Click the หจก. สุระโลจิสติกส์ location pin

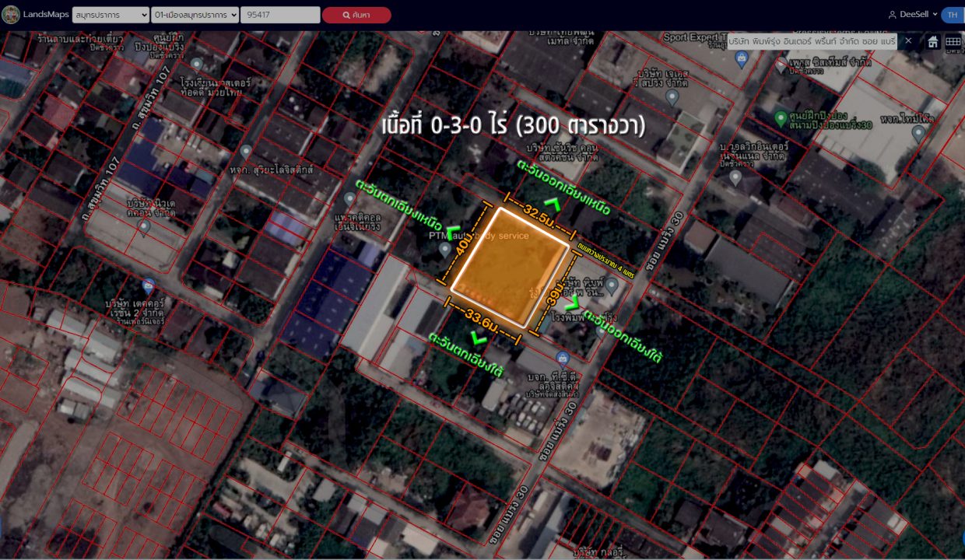246,152
